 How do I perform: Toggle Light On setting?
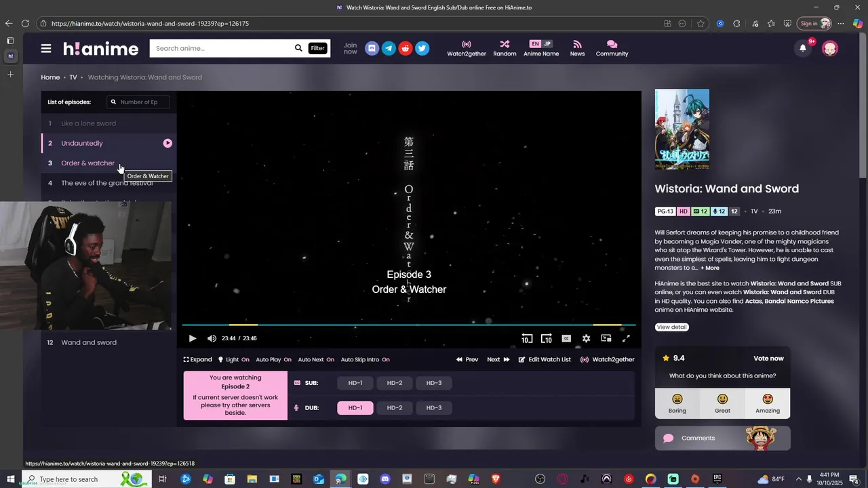pos(233,359)
